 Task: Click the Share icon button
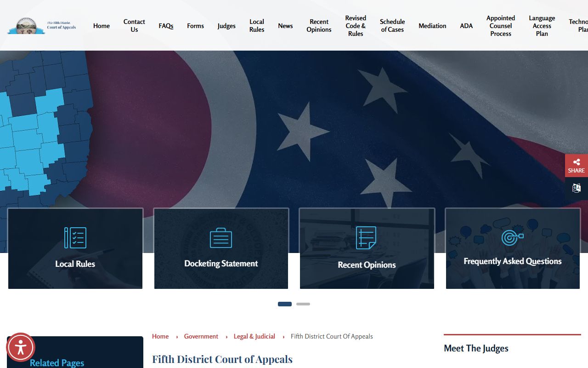(576, 166)
